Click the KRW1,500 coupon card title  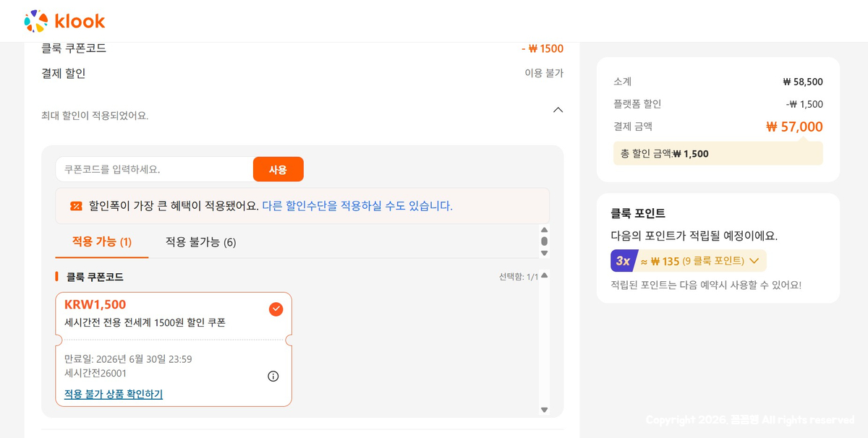tap(95, 305)
